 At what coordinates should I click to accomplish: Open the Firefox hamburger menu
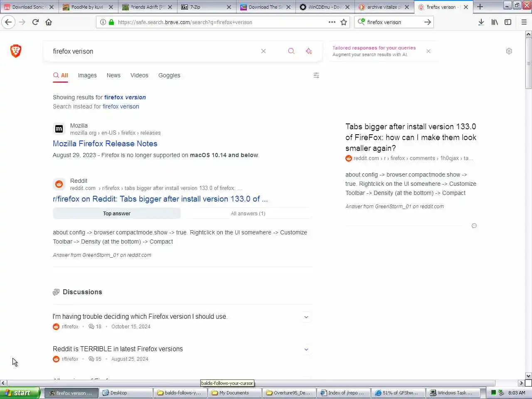point(524,22)
